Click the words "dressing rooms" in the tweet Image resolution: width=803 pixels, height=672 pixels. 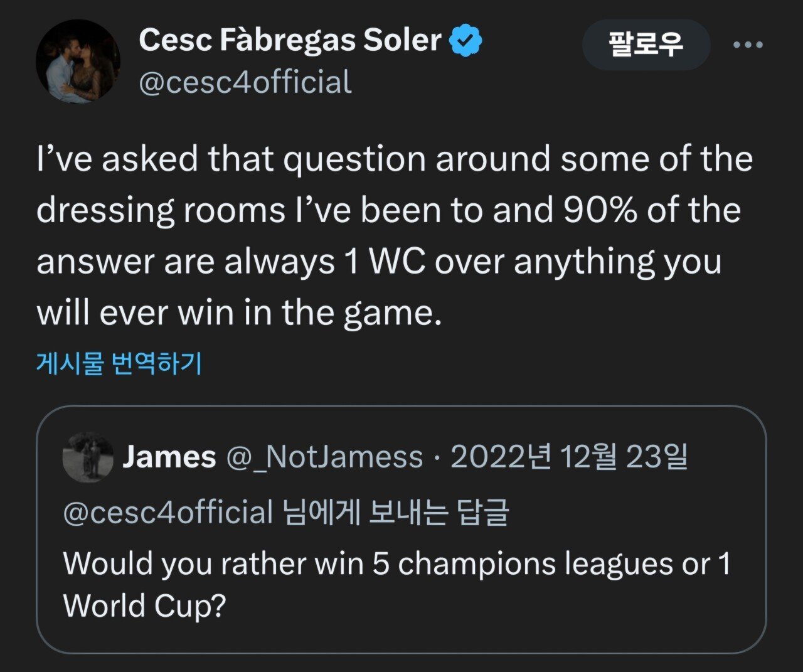pyautogui.click(x=161, y=210)
